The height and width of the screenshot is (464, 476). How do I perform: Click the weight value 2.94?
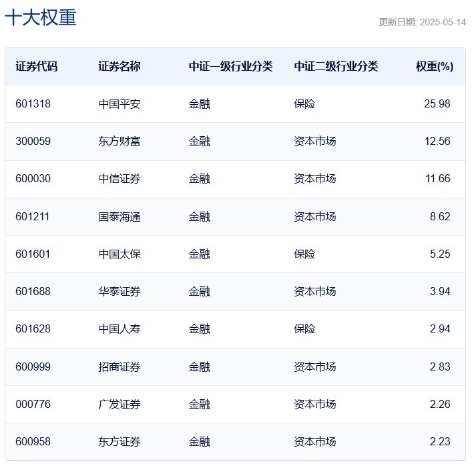440,329
